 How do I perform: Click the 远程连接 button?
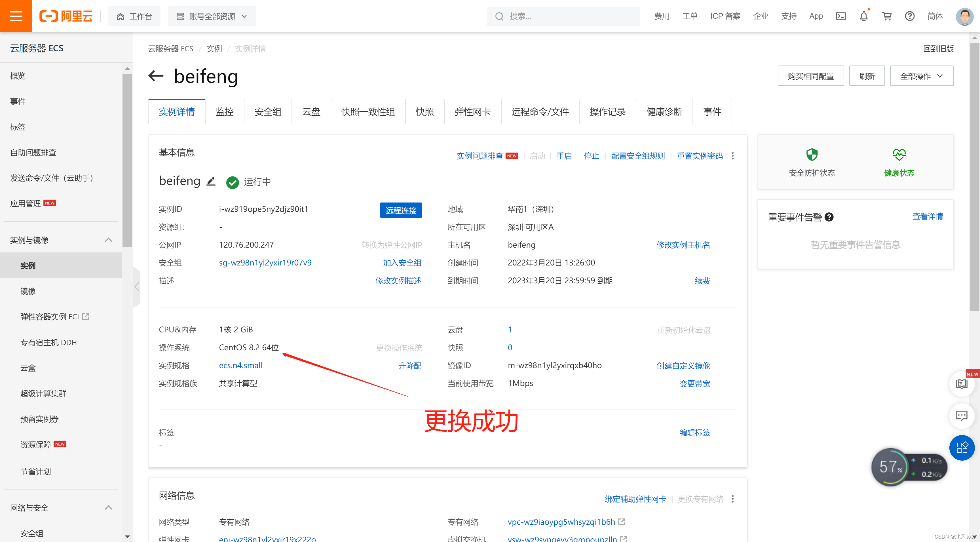tap(401, 210)
